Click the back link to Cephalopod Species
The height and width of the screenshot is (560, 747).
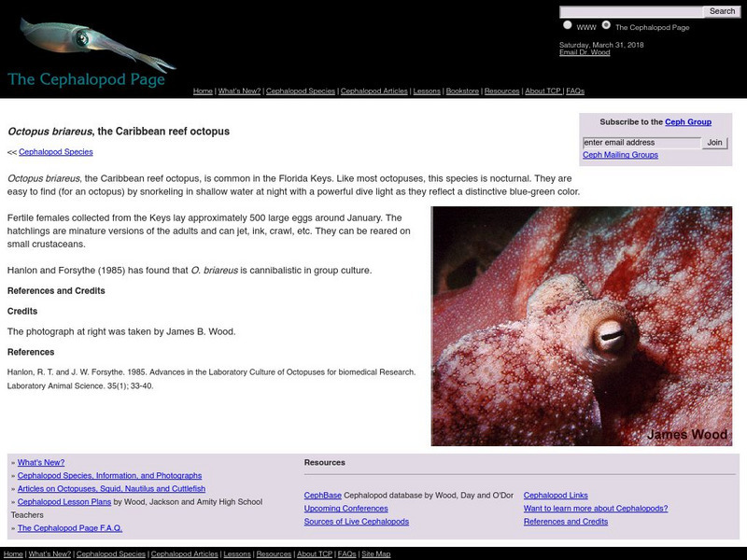[x=56, y=151]
